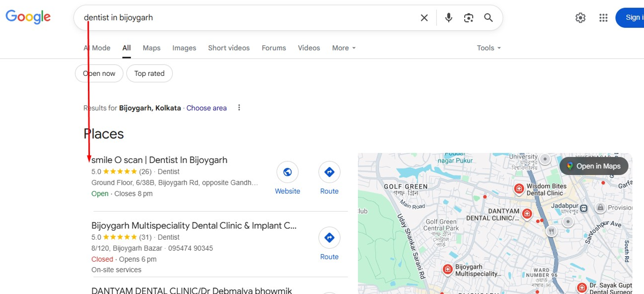The width and height of the screenshot is (644, 294).
Task: Select Bijoygarh Multispeciality map pin
Action: point(447,269)
